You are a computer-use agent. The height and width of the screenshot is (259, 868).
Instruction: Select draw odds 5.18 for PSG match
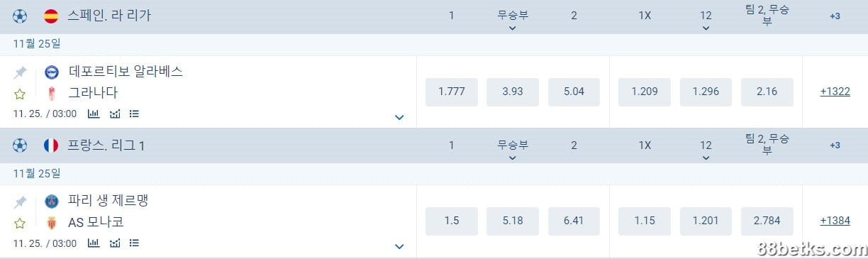513,221
